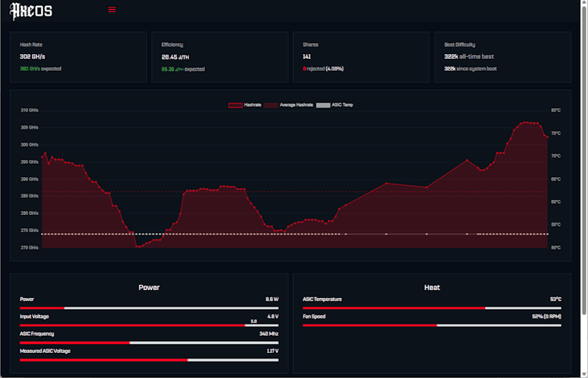Screen dimensions: 588x378
Task: Toggle Average Hashrate legend entry
Action: click(x=289, y=104)
